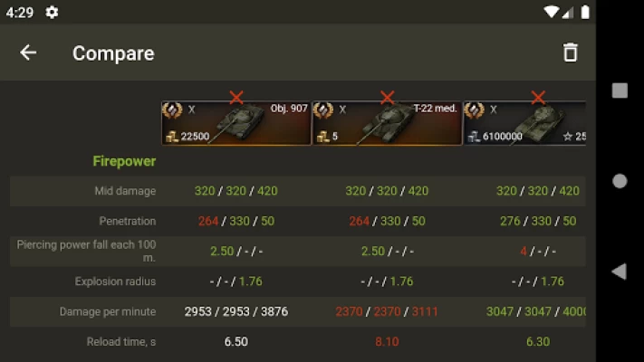Tap the star icon on third tank
This screenshot has height=362, width=644.
[568, 137]
